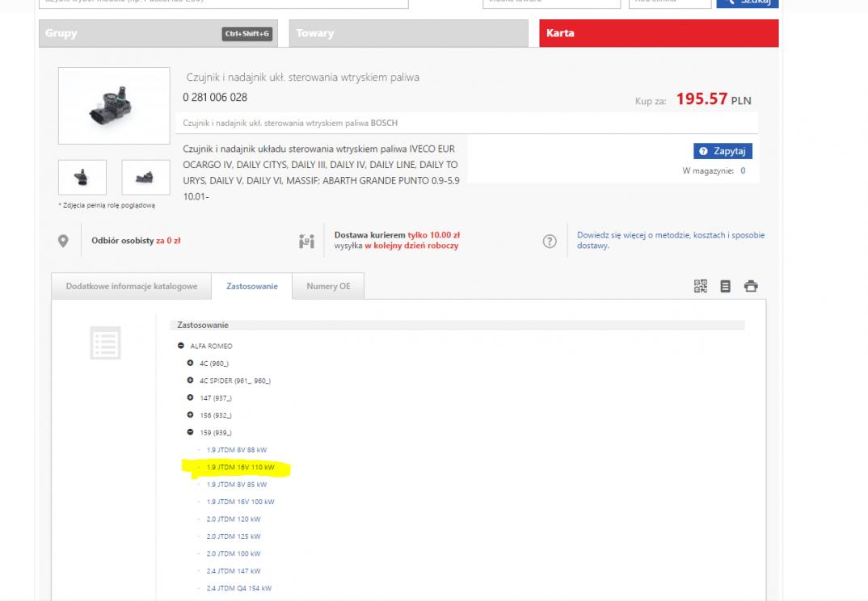This screenshot has height=601, width=868.
Task: Expand the 4C SPIDER (961_, 960_) model
Action: pos(190,380)
